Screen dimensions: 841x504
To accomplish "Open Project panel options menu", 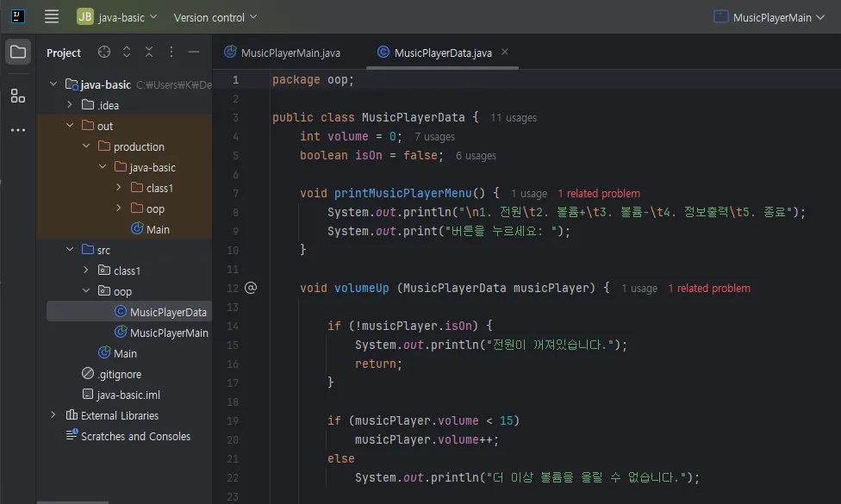I will 171,53.
